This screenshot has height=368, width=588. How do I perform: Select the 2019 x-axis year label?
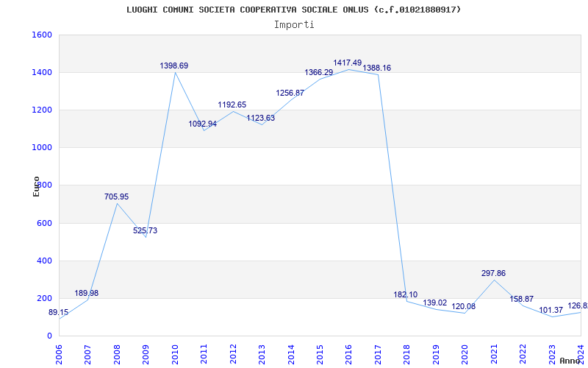tap(436, 355)
